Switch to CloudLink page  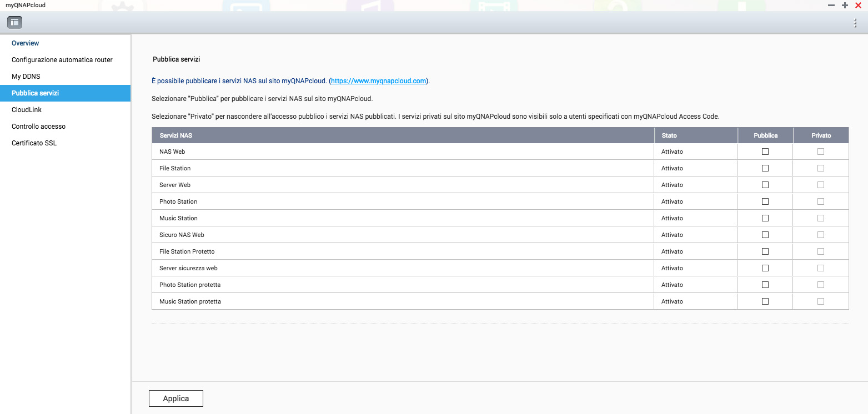pyautogui.click(x=27, y=110)
